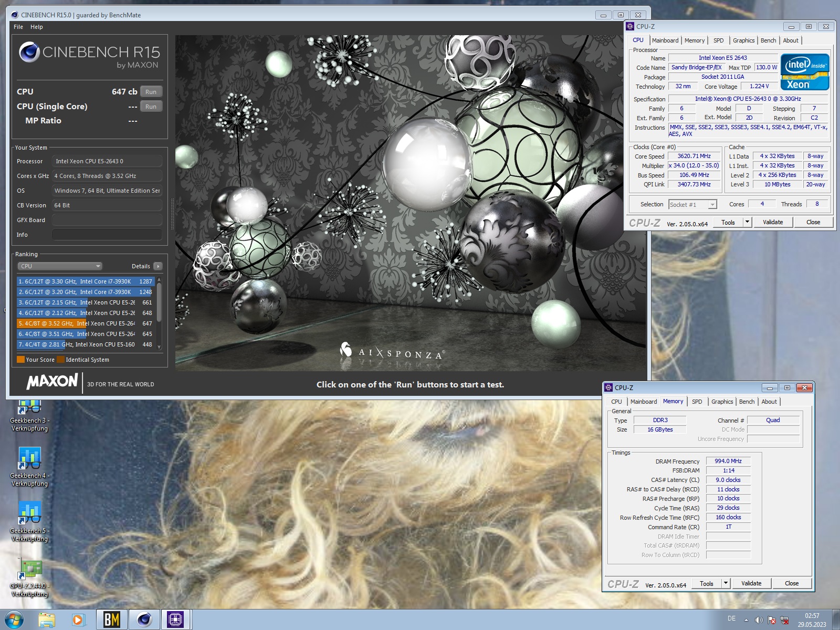Click the MAXON logo in Cinebench
Screen dimensions: 840x630
tap(52, 382)
